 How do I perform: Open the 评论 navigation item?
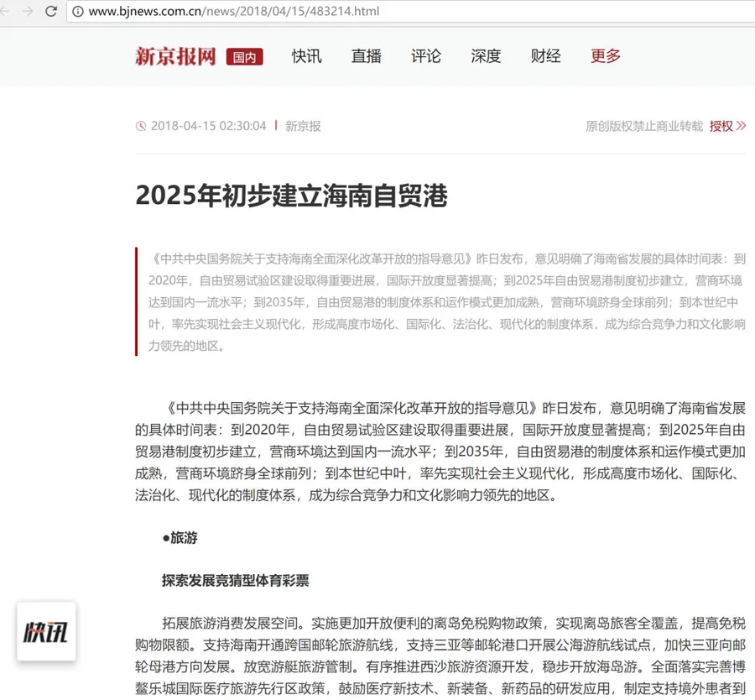(x=426, y=56)
